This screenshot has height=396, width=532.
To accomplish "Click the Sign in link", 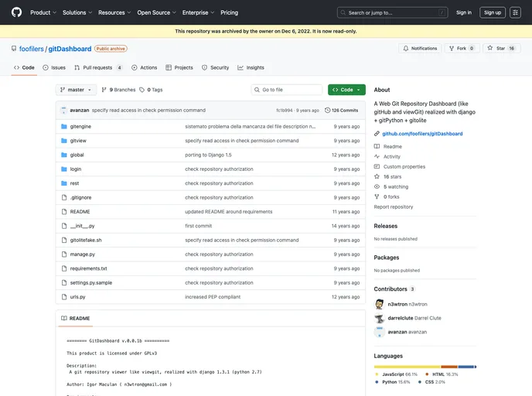I will pyautogui.click(x=464, y=12).
